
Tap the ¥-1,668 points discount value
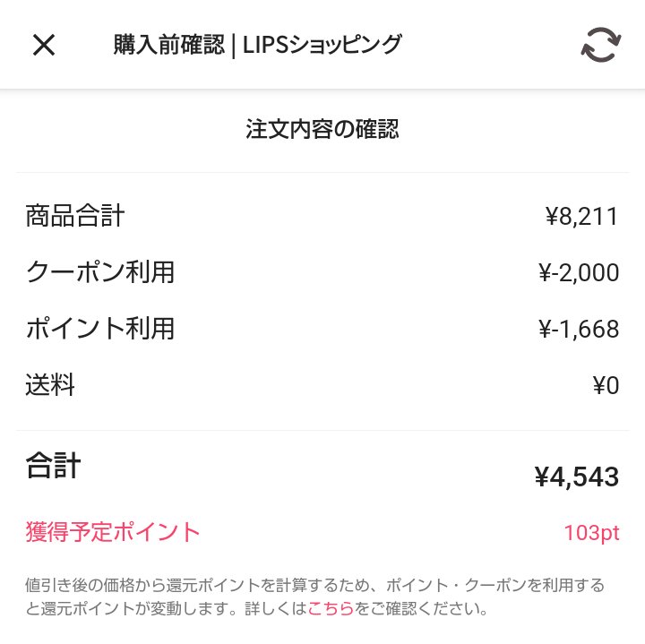coord(579,329)
